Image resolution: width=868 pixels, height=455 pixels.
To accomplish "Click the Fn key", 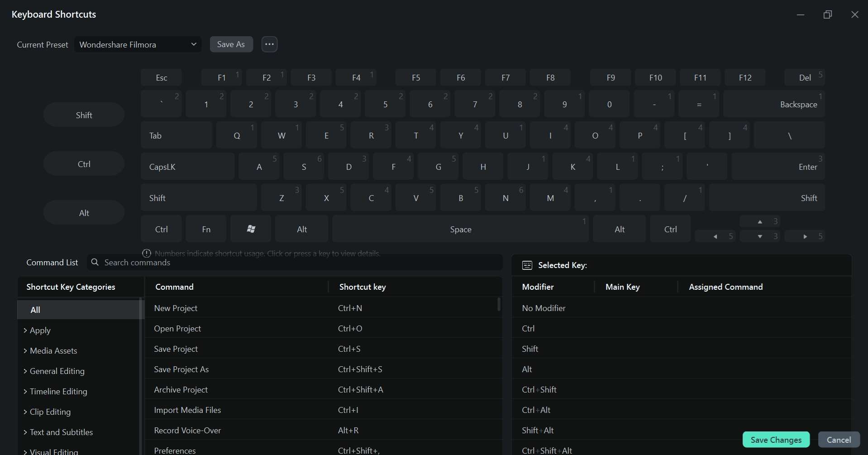I will pos(206,229).
